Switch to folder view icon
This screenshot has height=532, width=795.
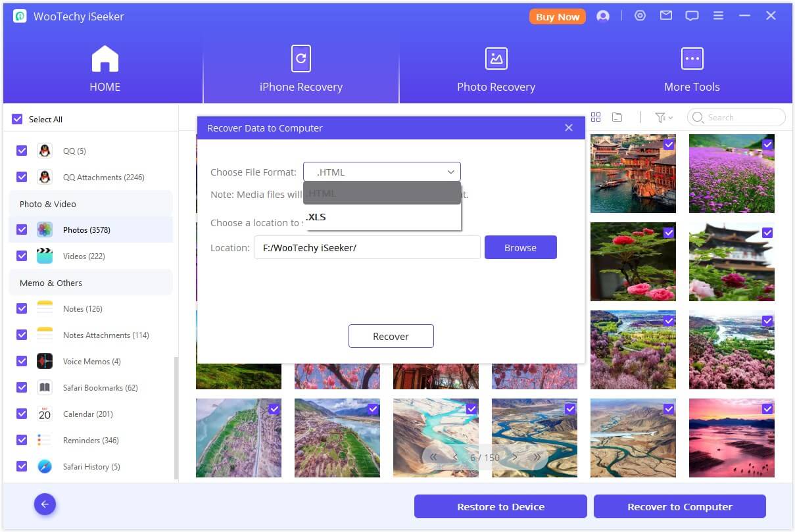(x=617, y=117)
